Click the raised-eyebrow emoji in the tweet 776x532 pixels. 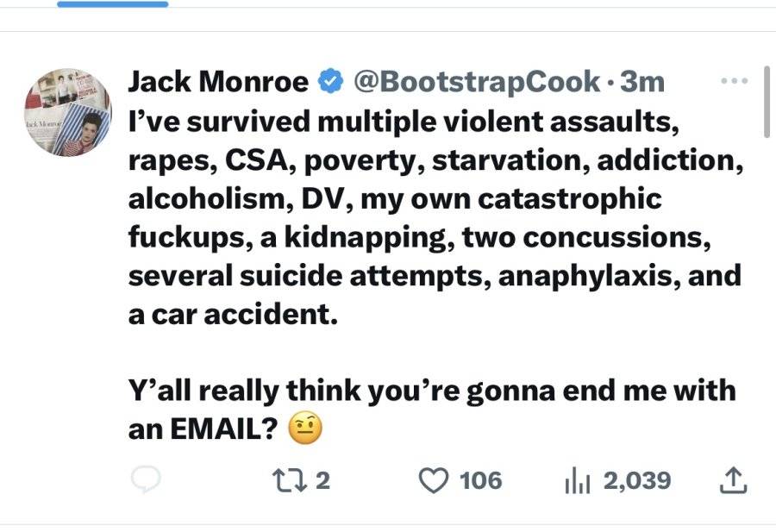tap(305, 428)
